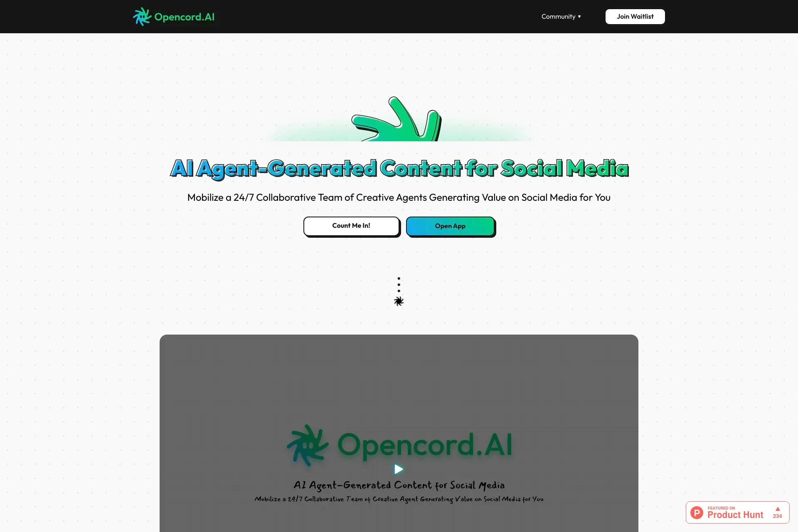Toggle visibility of the waitlist overlay
Screen dimensions: 798x532
coord(635,16)
